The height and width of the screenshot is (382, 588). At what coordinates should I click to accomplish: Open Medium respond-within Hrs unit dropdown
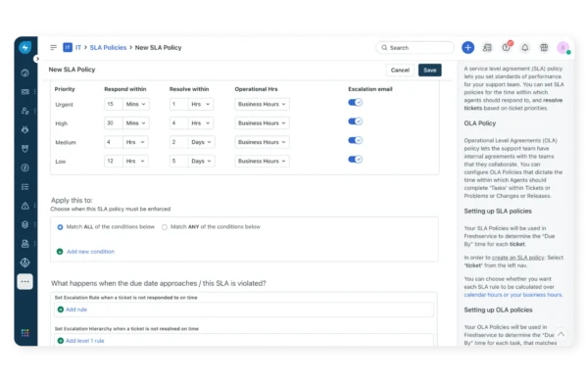pos(135,142)
